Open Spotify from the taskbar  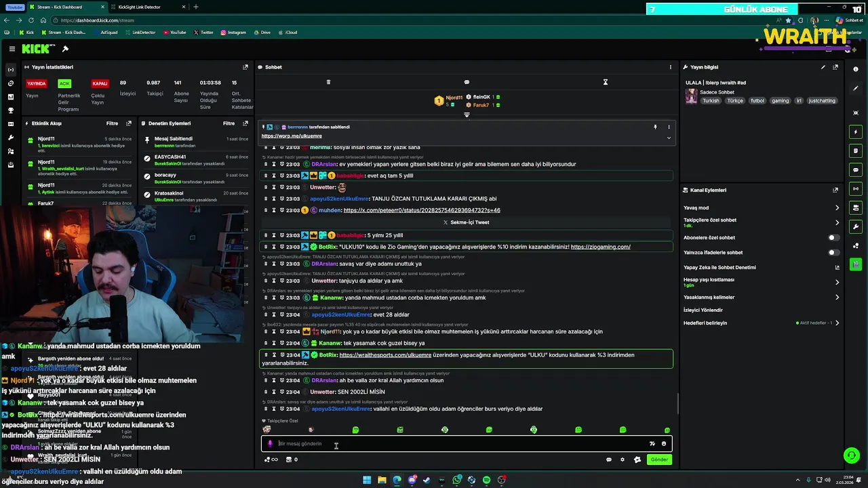pyautogui.click(x=486, y=480)
